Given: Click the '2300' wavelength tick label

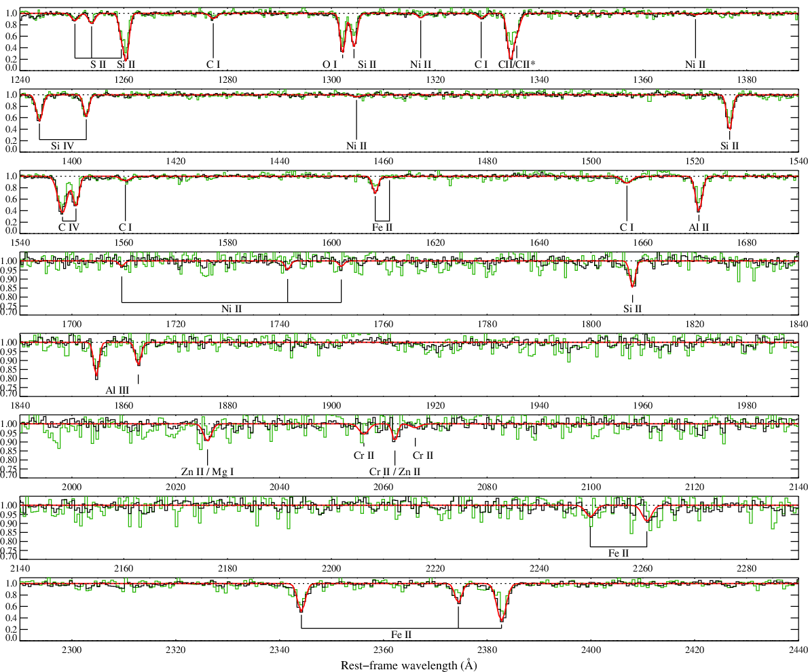Looking at the screenshot, I should pos(71,650).
